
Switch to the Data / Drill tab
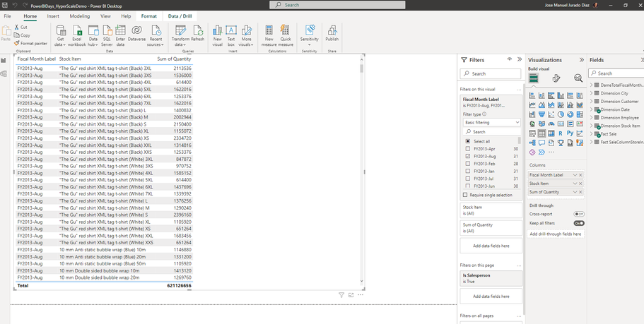click(x=180, y=16)
